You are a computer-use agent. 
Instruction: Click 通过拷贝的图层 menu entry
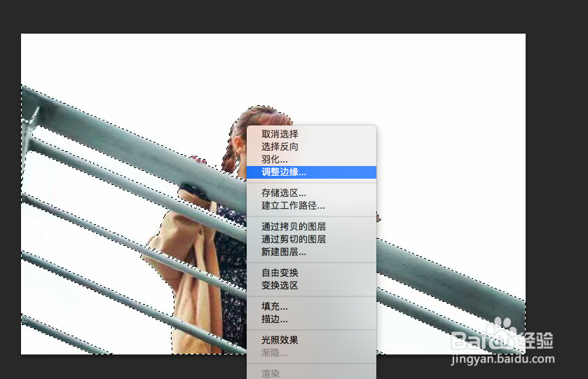pos(311,227)
